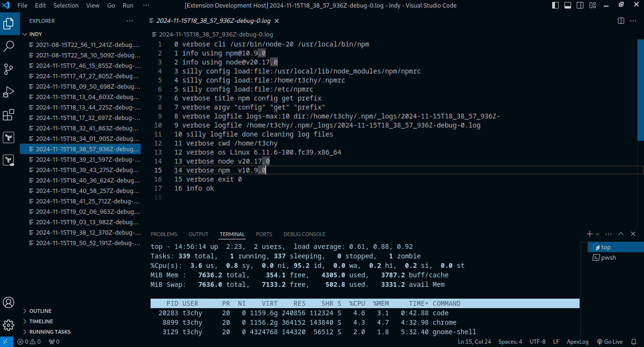Create a new terminal with plus icon
Screen dimensions: 644x347
click(590, 234)
